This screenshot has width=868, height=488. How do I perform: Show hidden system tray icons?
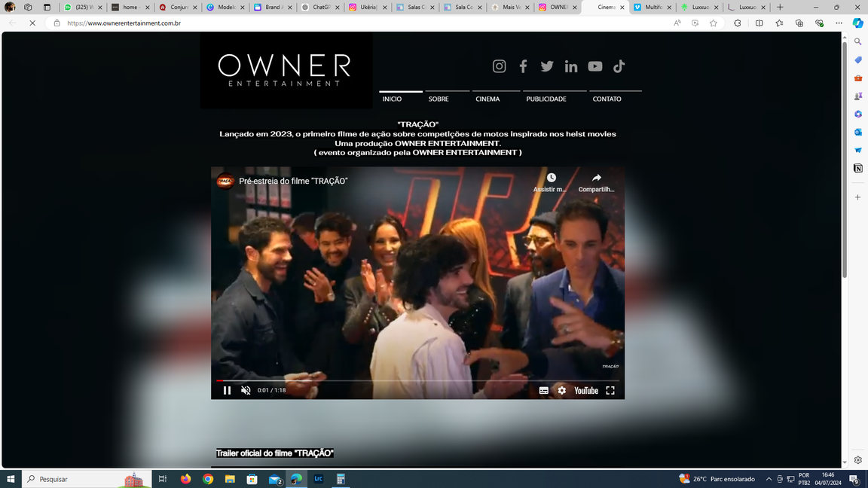[769, 479]
